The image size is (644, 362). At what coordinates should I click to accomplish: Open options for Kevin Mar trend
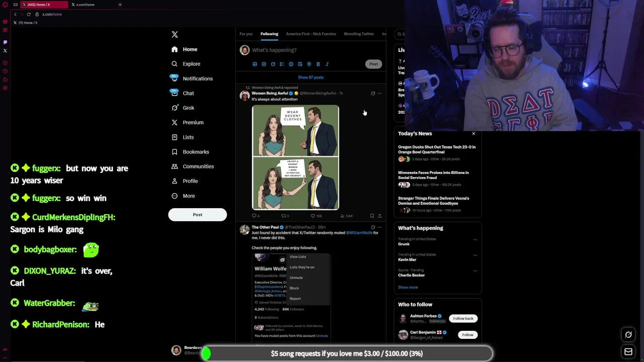475,255
